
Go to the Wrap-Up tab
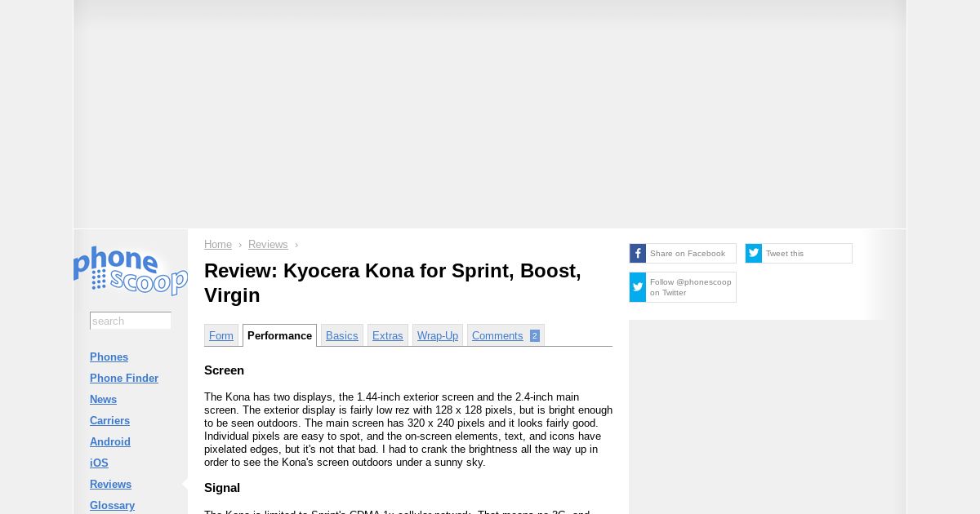tap(438, 336)
